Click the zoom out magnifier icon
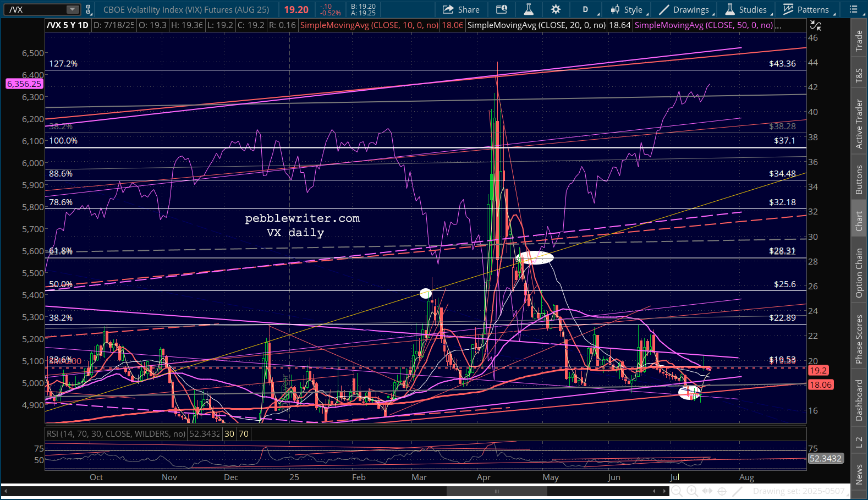This screenshot has width=868, height=500. click(x=677, y=491)
